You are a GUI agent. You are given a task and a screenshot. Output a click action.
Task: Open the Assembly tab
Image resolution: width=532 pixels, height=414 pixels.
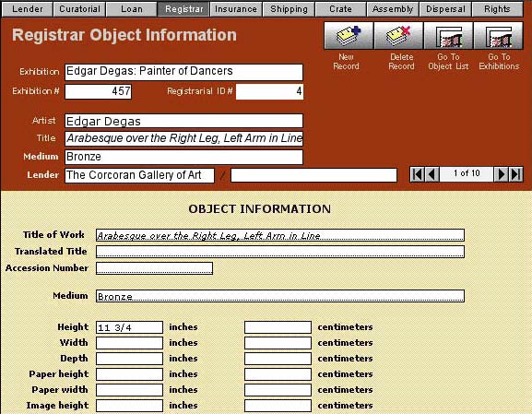tap(393, 9)
